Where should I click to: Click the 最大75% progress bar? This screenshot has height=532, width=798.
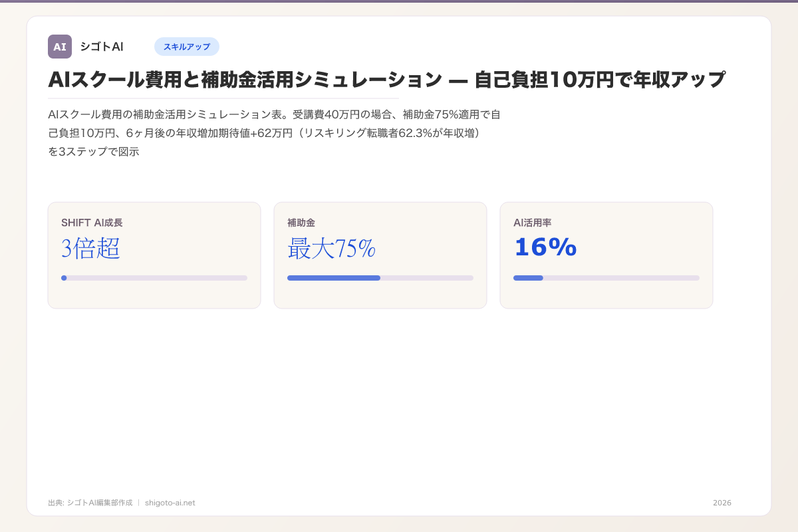click(380, 278)
